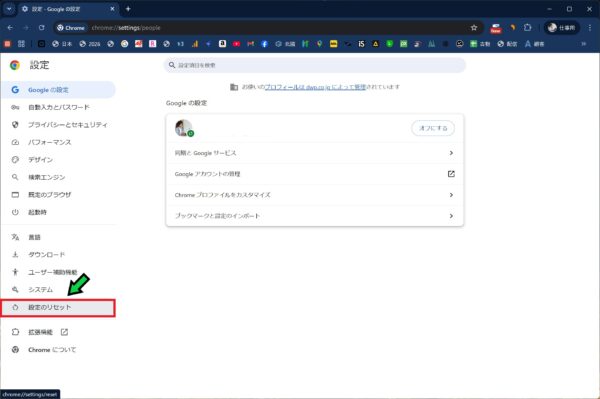Open Google アカウントの管理 external link
Viewport: 600px width, 399px height.
pyautogui.click(x=315, y=174)
